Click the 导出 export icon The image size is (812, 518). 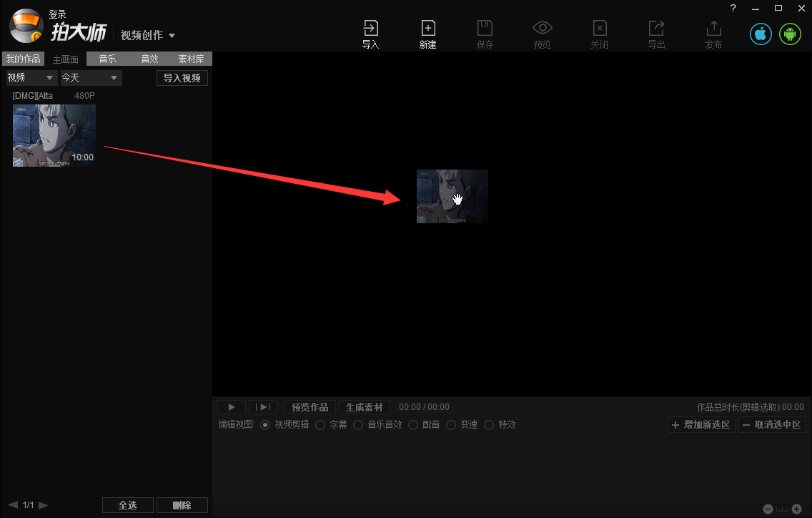656,33
